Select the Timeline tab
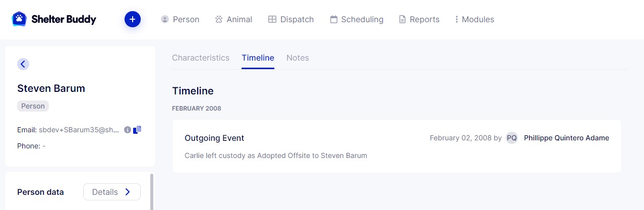Screen dimensions: 644x210 point(258,58)
